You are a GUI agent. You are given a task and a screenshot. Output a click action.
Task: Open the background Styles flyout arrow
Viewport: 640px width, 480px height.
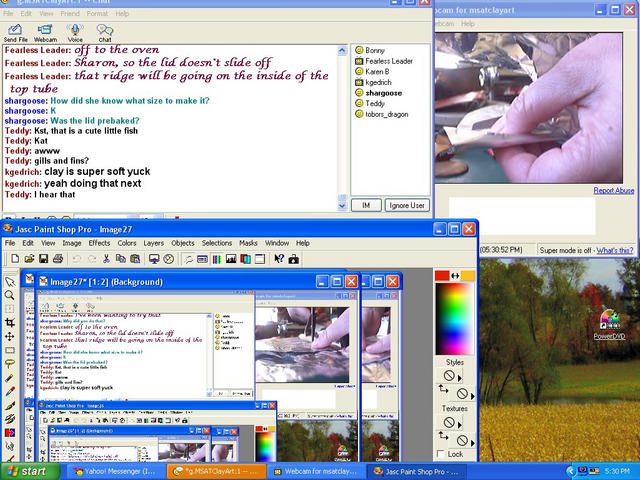[473, 396]
